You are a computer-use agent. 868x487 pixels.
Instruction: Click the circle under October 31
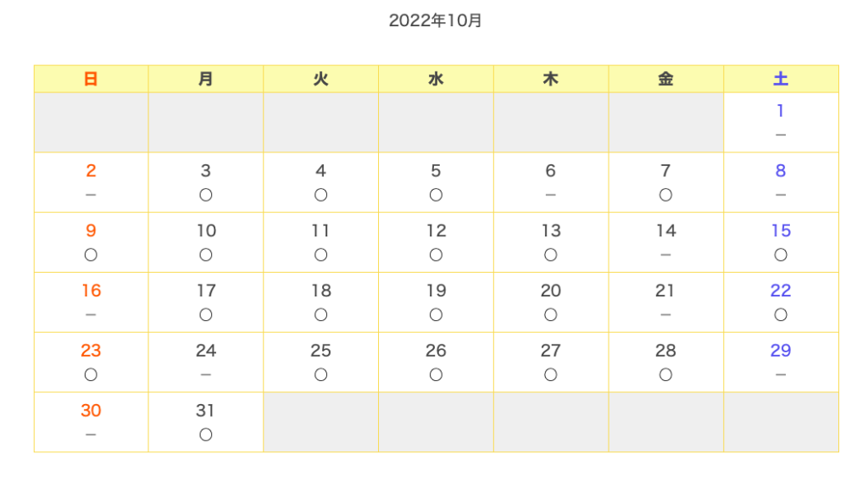pyautogui.click(x=206, y=434)
